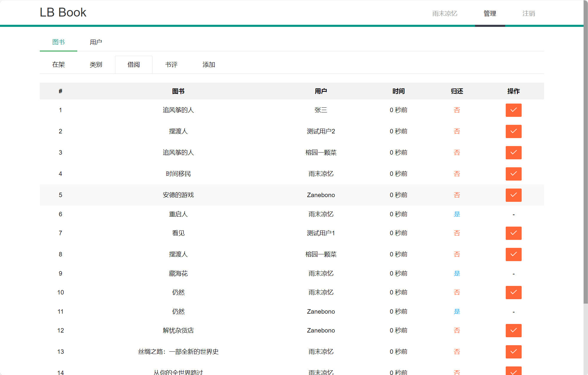Click the return checkmark for 追风筝的人 borrowed by 张三

click(x=513, y=110)
